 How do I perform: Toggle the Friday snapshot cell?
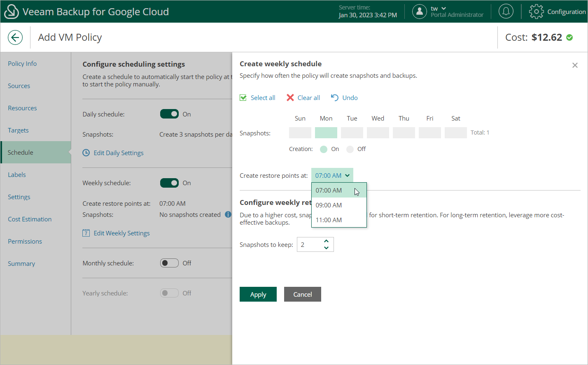tap(430, 133)
